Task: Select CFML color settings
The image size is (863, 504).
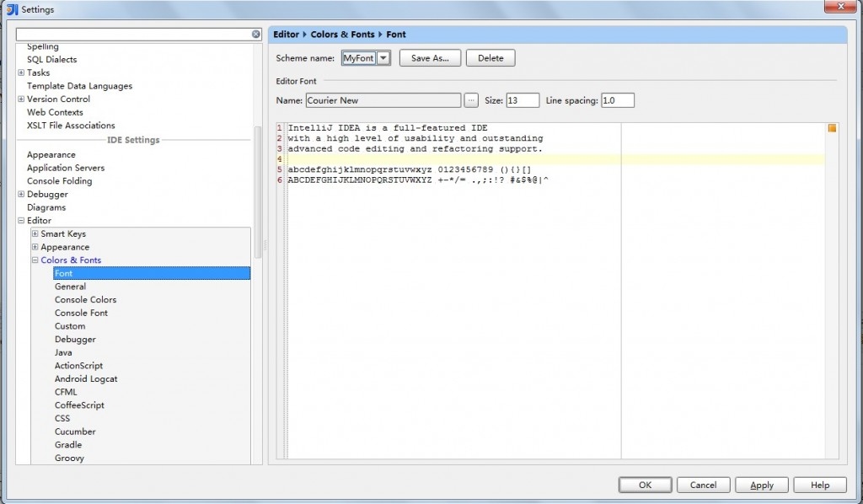Action: pyautogui.click(x=66, y=392)
